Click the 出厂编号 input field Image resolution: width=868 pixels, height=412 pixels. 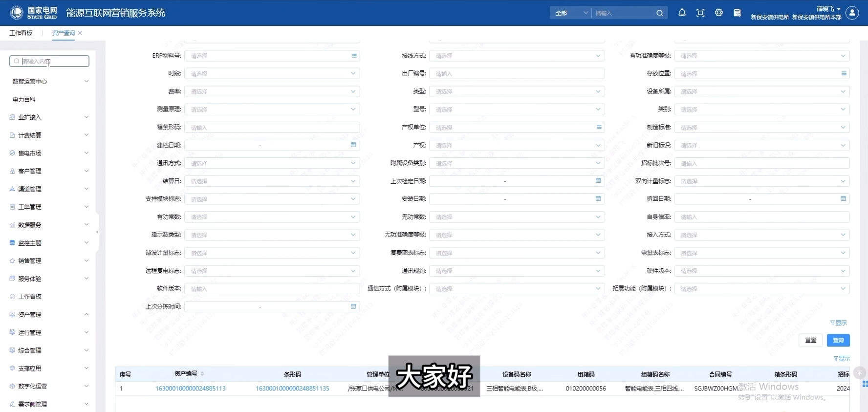[517, 74]
